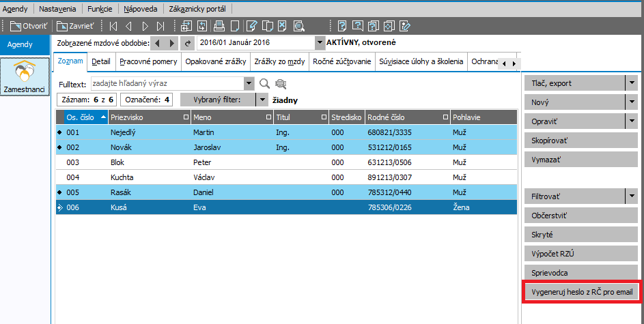Switch to Pracovné pomery tab

(x=148, y=61)
